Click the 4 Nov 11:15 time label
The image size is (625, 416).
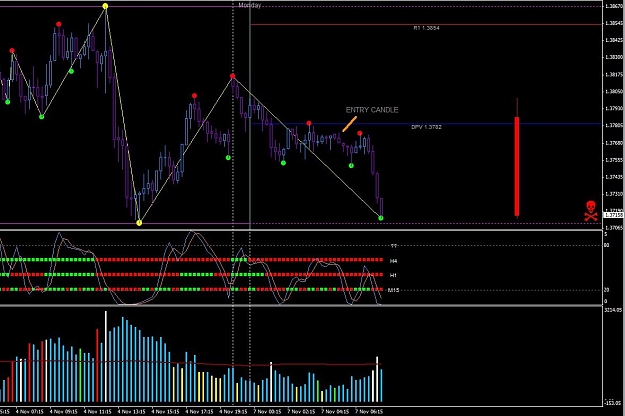(98, 411)
